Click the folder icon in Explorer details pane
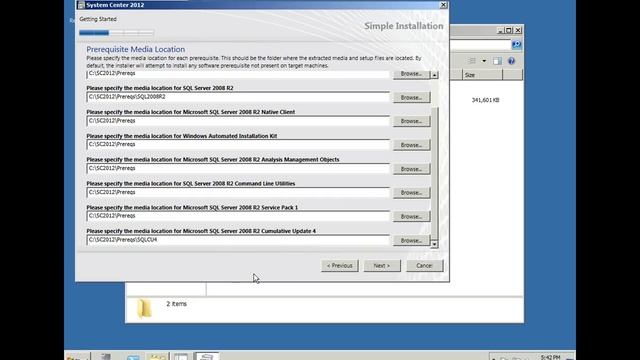Screen dimensions: 640x360 144,309
